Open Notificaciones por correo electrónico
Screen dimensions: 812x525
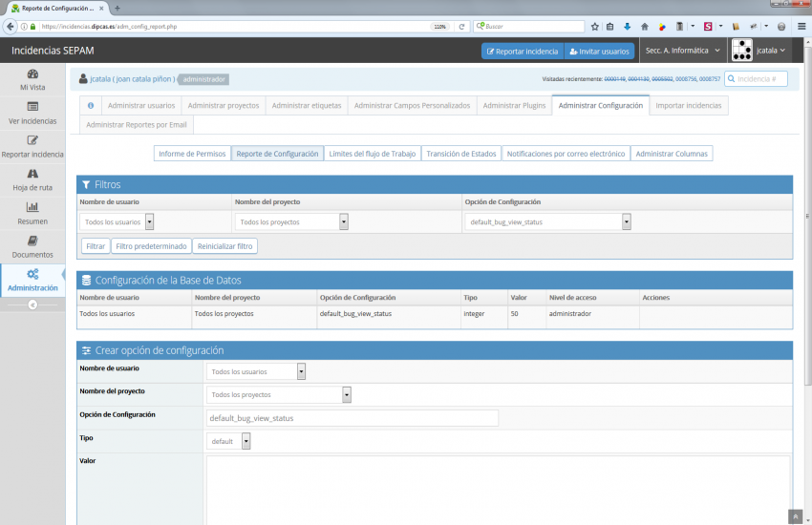point(566,154)
